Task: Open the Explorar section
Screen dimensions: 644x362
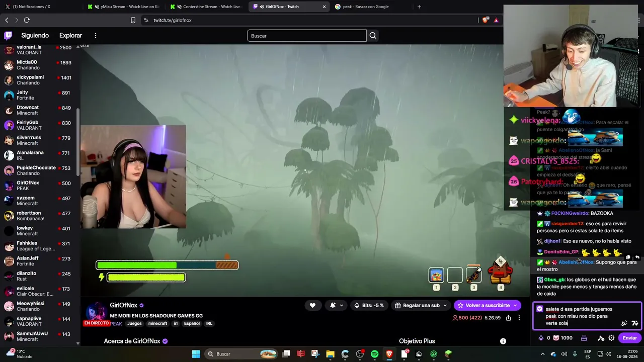Action: pos(70,36)
